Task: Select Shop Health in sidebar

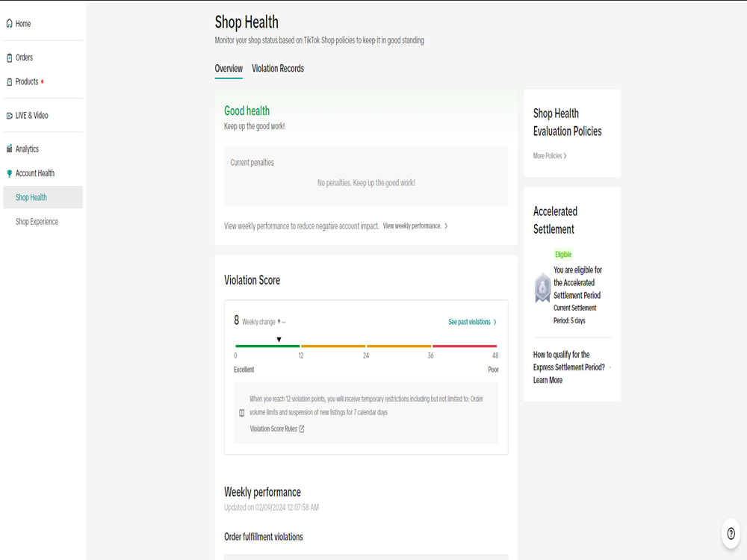Action: (x=43, y=197)
